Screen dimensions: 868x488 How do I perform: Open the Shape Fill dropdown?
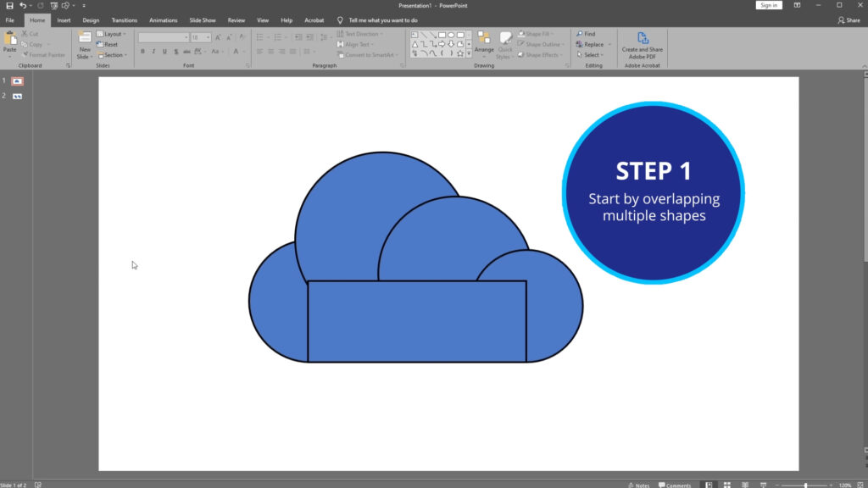click(552, 33)
